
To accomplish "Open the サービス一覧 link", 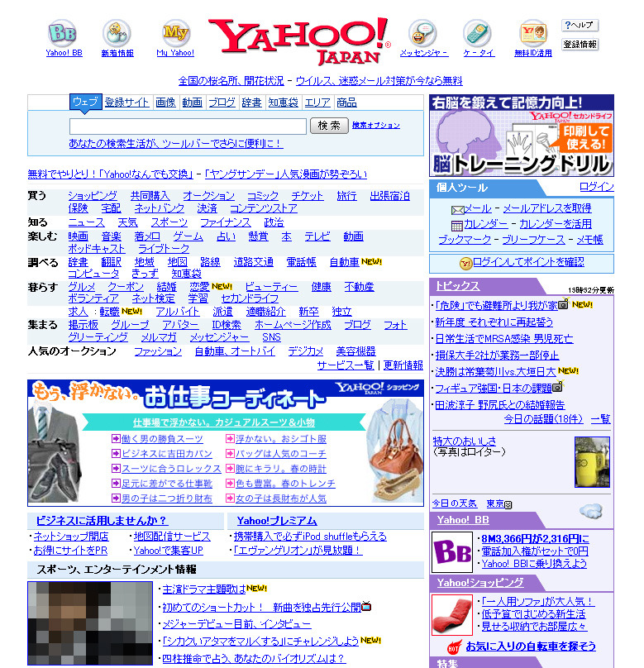I will point(346,365).
